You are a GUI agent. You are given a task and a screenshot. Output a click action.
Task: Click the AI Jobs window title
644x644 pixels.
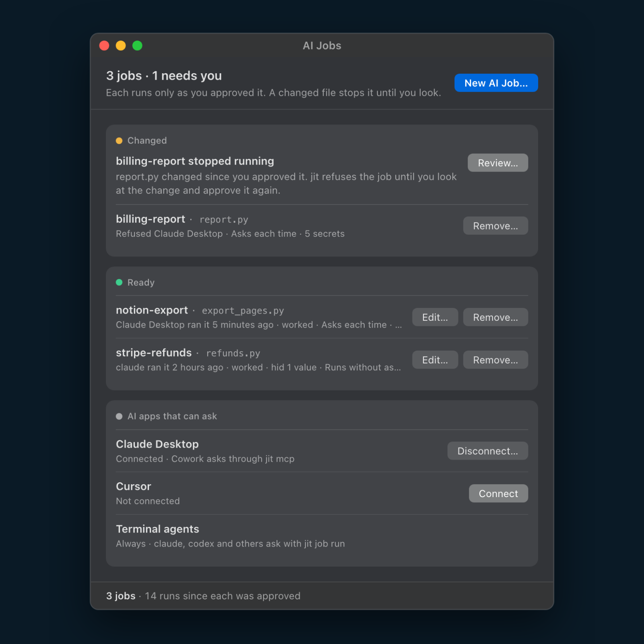[x=322, y=46]
